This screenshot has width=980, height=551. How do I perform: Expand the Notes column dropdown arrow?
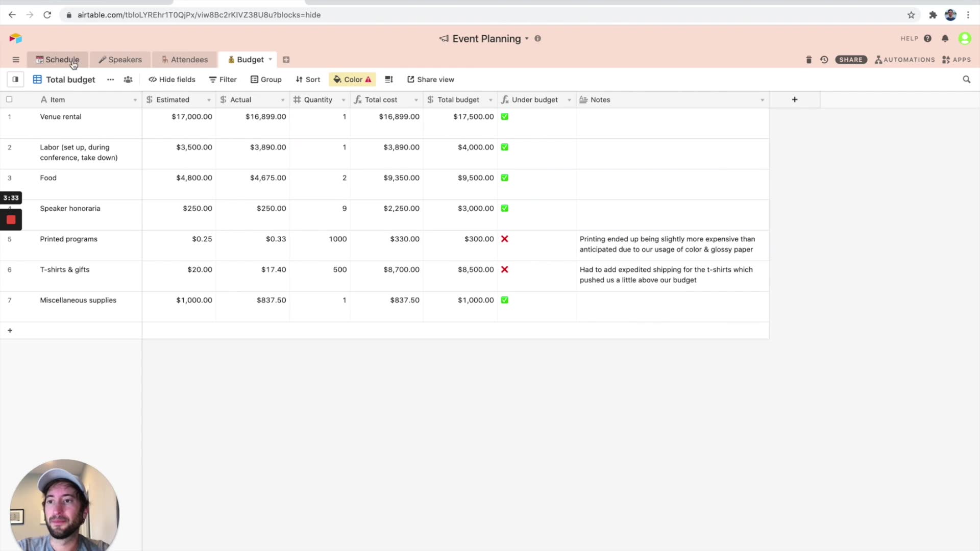[762, 100]
